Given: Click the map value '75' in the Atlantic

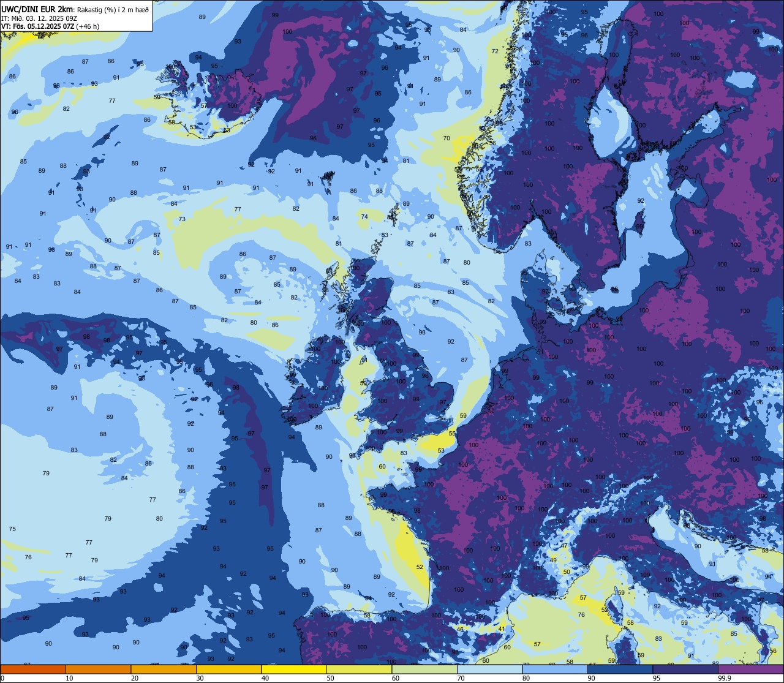Looking at the screenshot, I should [x=12, y=529].
